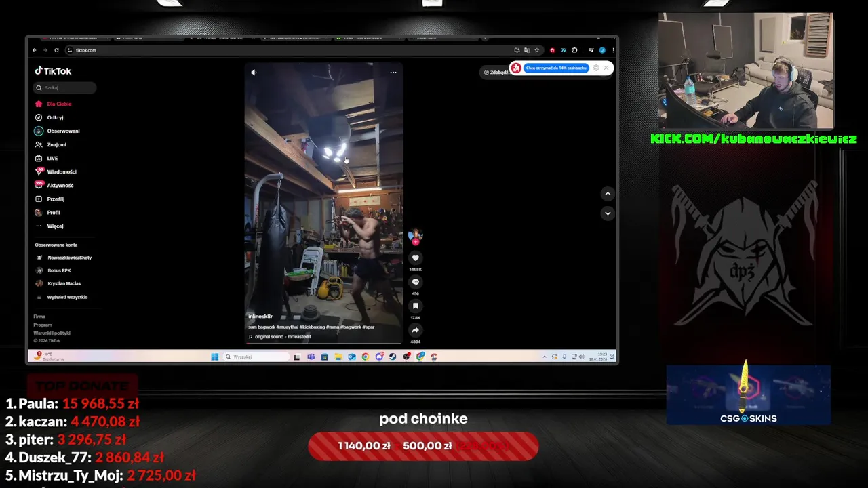The height and width of the screenshot is (488, 868).
Task: Click the CSGO-SKINS sponsor banner
Action: point(749,395)
